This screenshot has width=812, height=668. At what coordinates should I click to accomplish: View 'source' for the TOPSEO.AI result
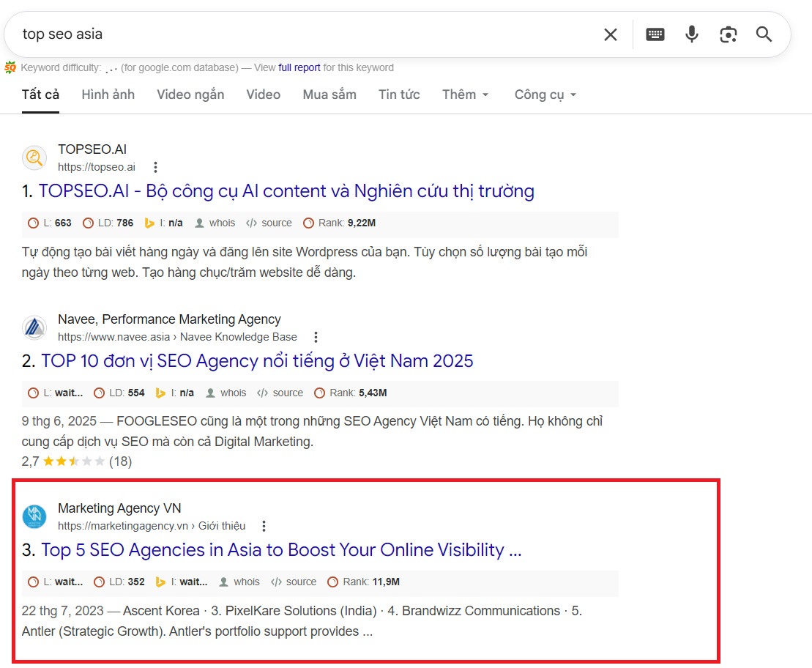[269, 223]
